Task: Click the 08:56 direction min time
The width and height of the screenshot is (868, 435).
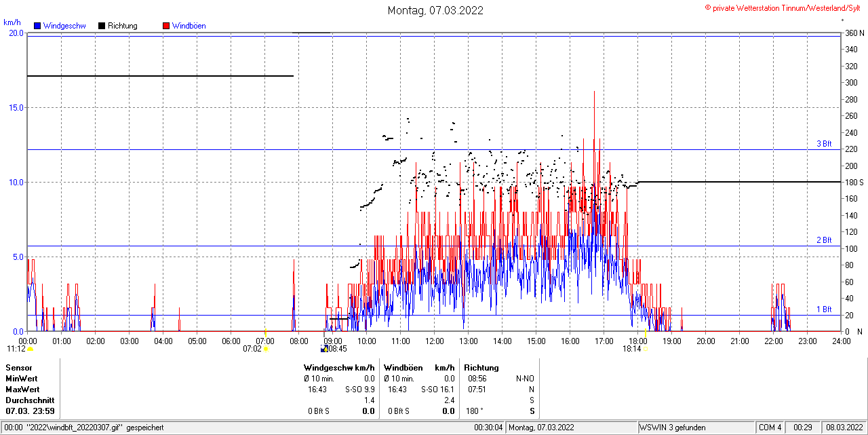Action: pyautogui.click(x=477, y=379)
